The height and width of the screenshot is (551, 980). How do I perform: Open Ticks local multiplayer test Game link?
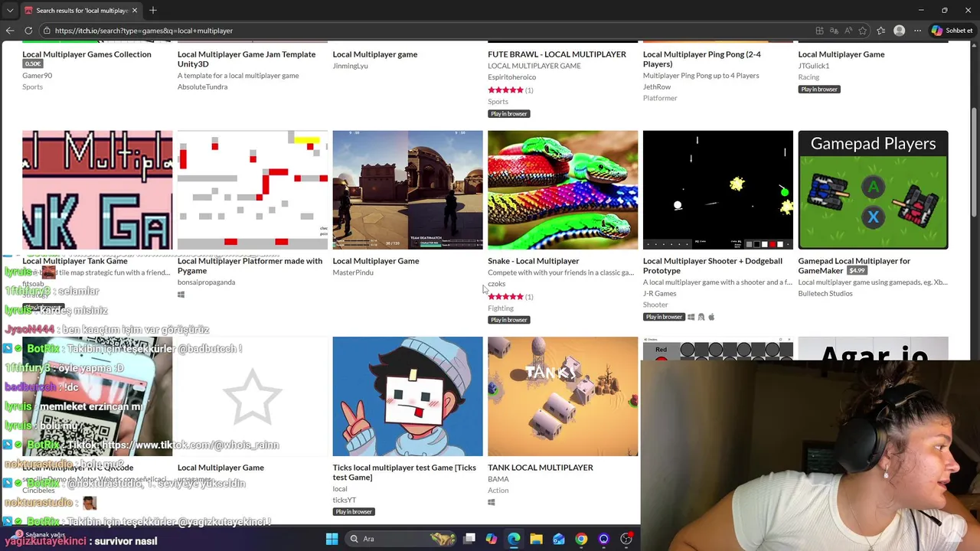click(x=404, y=472)
